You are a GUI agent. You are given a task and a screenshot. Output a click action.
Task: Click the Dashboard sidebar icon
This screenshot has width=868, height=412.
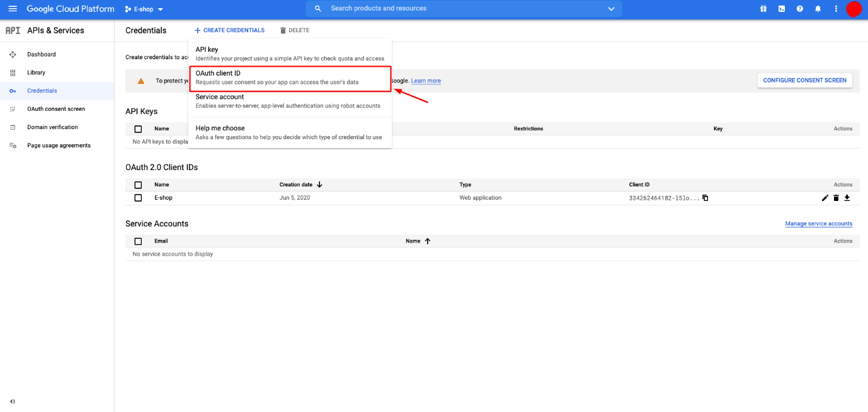pyautogui.click(x=13, y=55)
